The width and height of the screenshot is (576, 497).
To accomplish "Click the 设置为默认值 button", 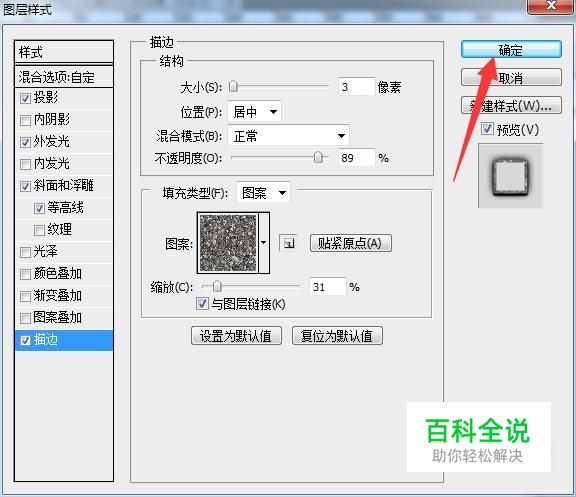I will click(236, 336).
